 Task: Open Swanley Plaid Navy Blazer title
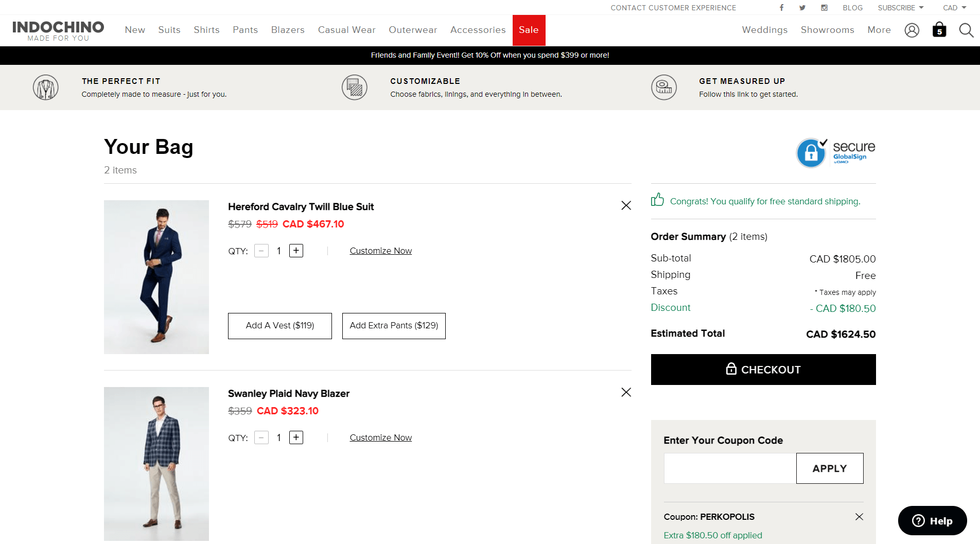point(289,393)
